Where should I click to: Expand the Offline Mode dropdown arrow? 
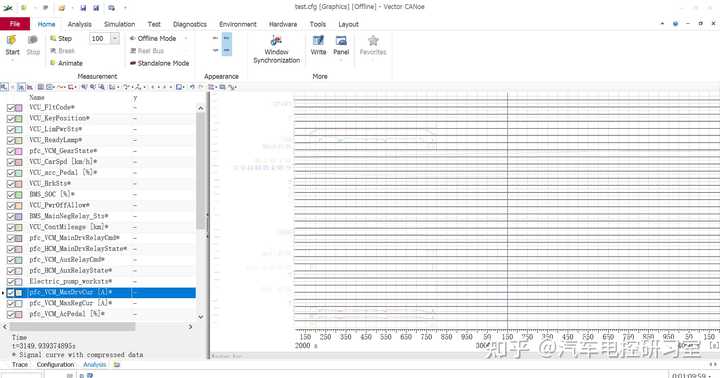186,39
